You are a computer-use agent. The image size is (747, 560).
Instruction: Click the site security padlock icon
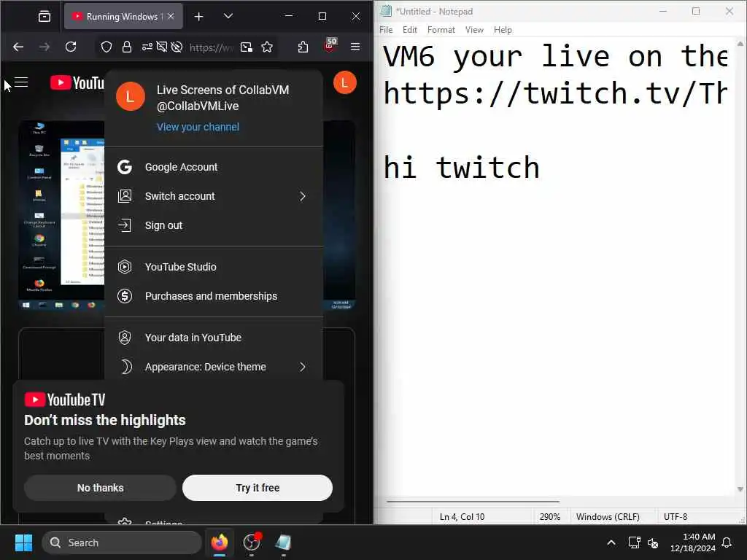coord(127,47)
